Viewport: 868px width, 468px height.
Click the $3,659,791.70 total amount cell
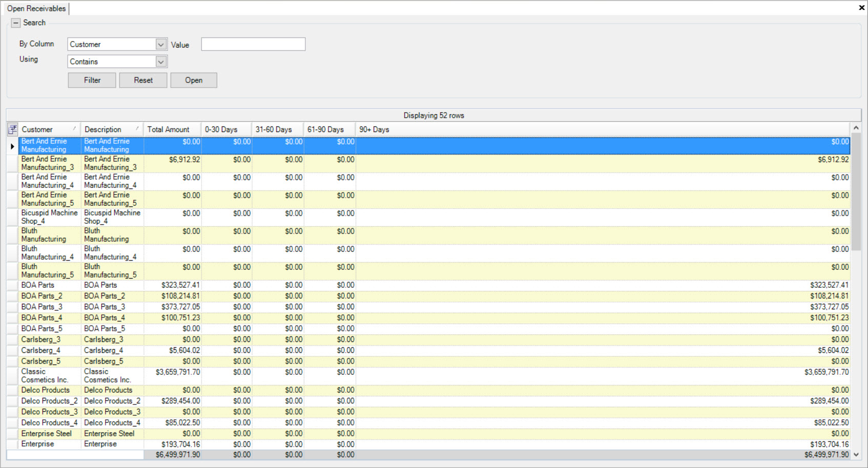173,376
